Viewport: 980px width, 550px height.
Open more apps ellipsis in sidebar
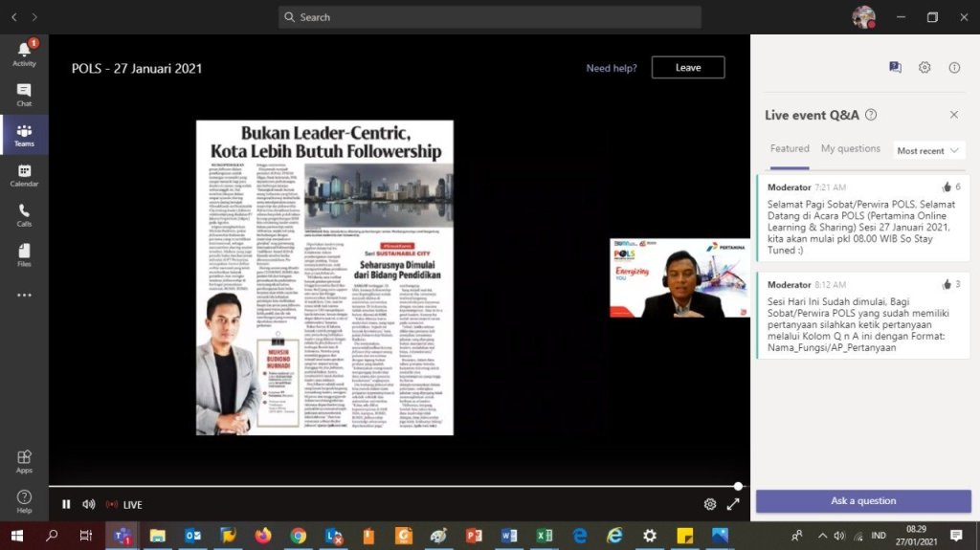tap(24, 296)
